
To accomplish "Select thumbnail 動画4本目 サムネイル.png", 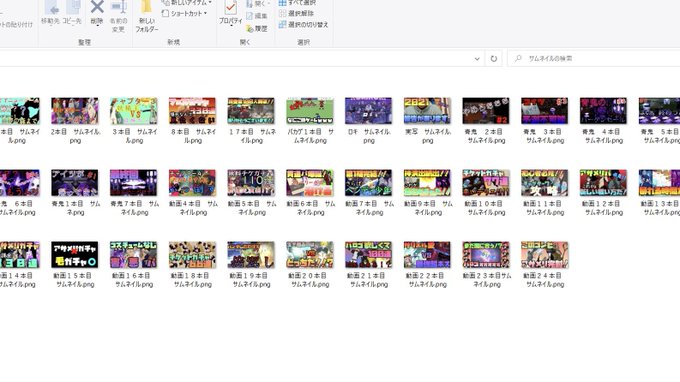I will 192,183.
